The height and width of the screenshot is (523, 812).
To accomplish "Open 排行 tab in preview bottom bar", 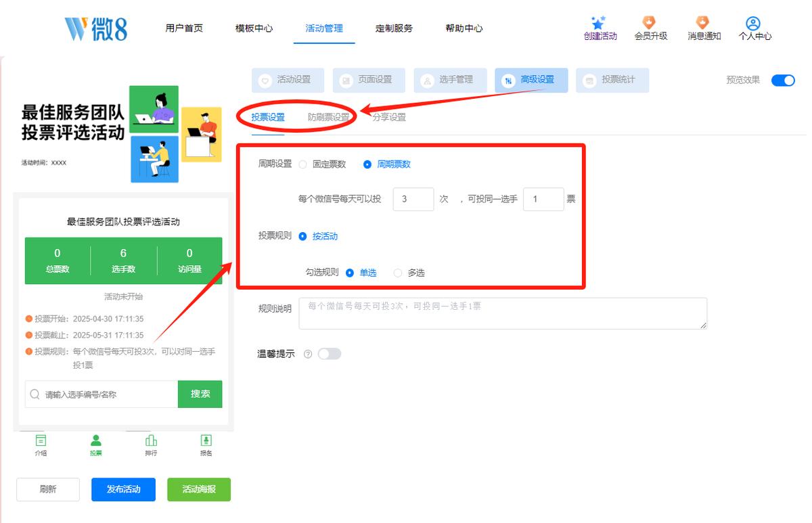I will click(x=151, y=445).
